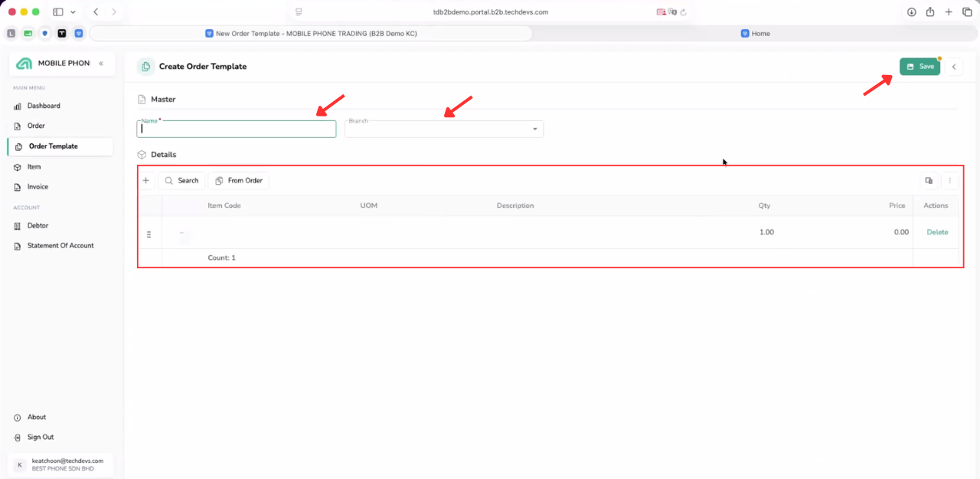Show the tab overview icon

coord(967,12)
